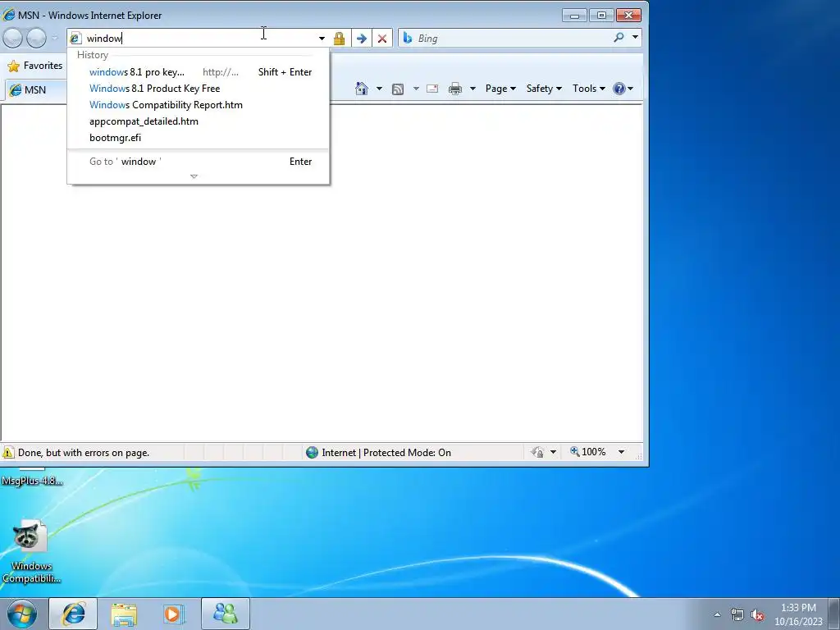Click the Back navigation button
This screenshot has height=630, width=840.
13,38
